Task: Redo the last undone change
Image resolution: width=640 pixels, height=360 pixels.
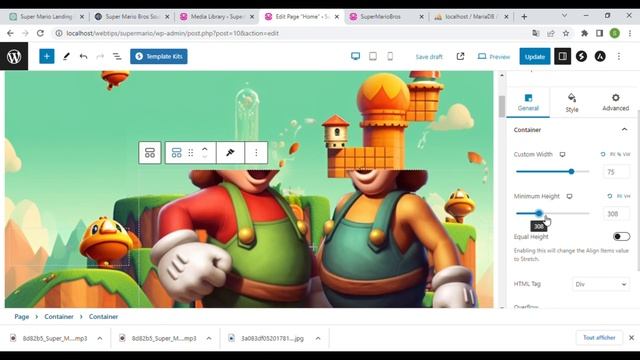Action: (x=100, y=56)
